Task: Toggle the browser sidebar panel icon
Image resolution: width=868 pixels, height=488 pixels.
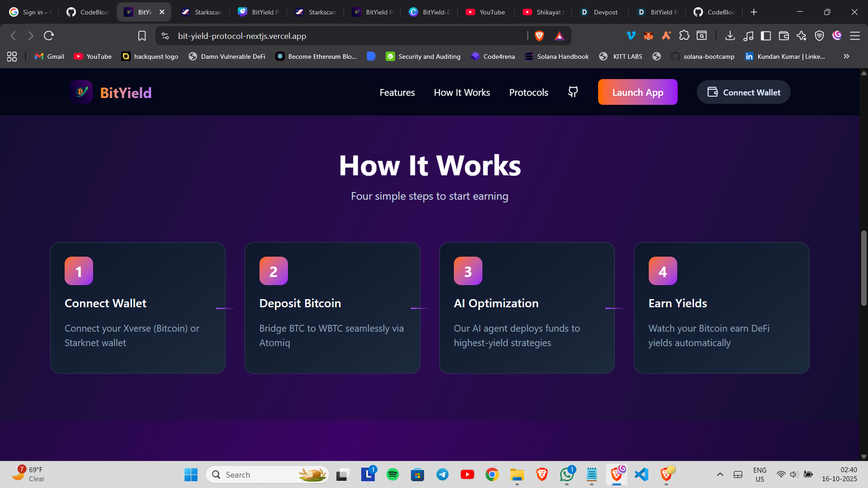Action: point(766,36)
